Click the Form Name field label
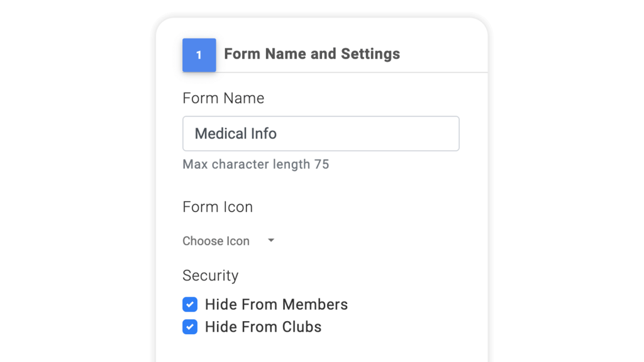The image size is (644, 362). coord(223,98)
